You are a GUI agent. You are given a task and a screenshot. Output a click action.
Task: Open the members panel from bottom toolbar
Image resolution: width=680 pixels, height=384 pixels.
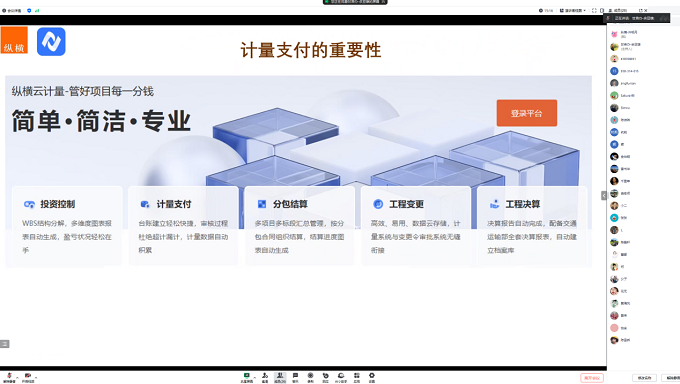[x=280, y=377]
